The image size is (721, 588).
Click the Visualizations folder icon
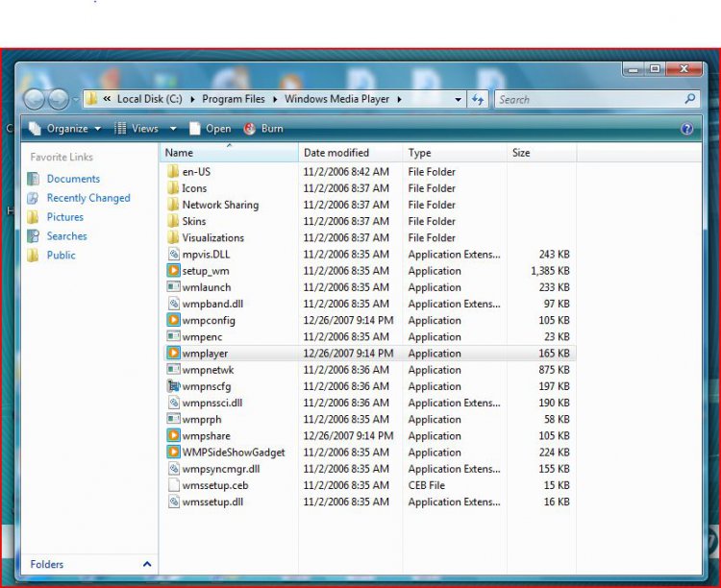pos(173,237)
